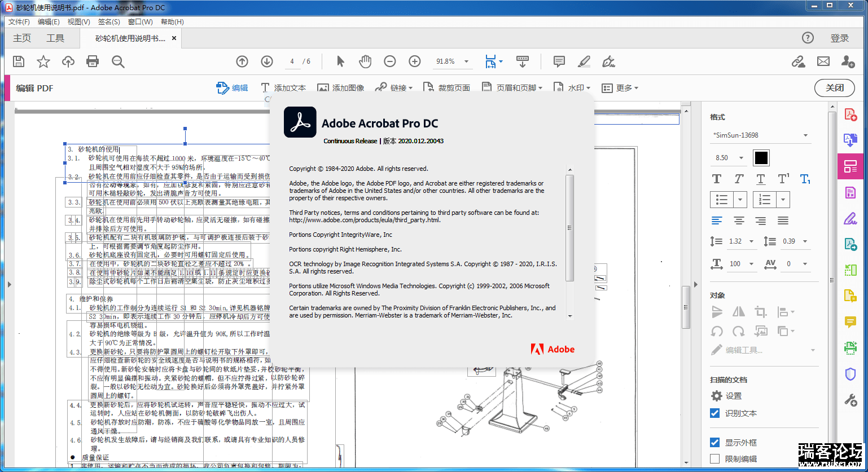The image size is (868, 472).
Task: Enable the 限制编辑 checkbox
Action: click(x=715, y=458)
